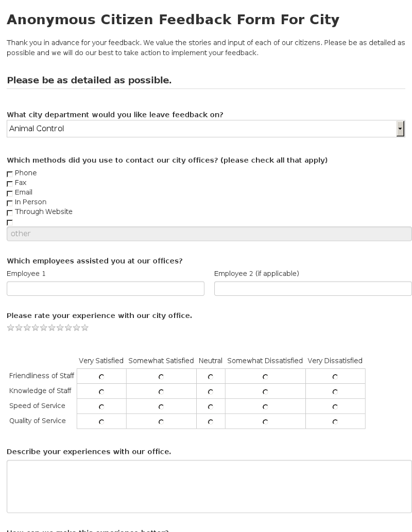Open the city department dropdown arrow
The width and height of the screenshot is (412, 532).
tap(401, 129)
